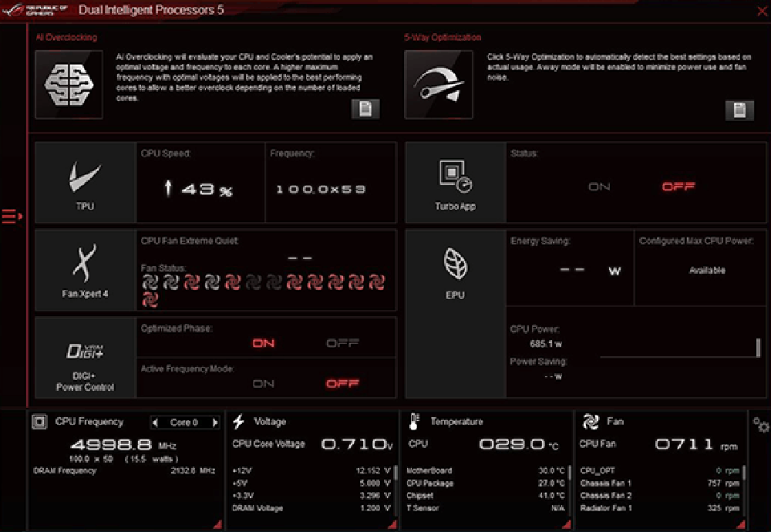Select next CPU core with right arrow
Viewport: 771px width, 532px height.
coord(215,423)
